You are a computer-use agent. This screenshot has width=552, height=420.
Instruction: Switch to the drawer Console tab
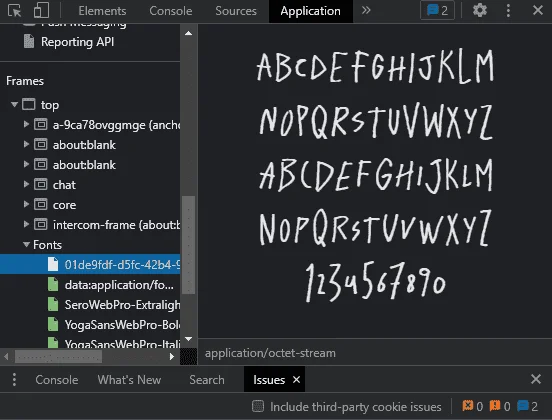(x=57, y=380)
